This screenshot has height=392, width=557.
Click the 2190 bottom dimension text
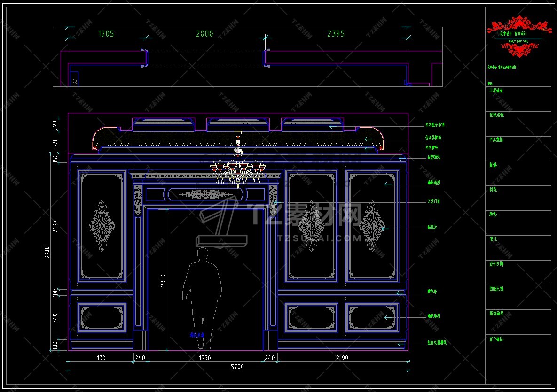coord(342,358)
